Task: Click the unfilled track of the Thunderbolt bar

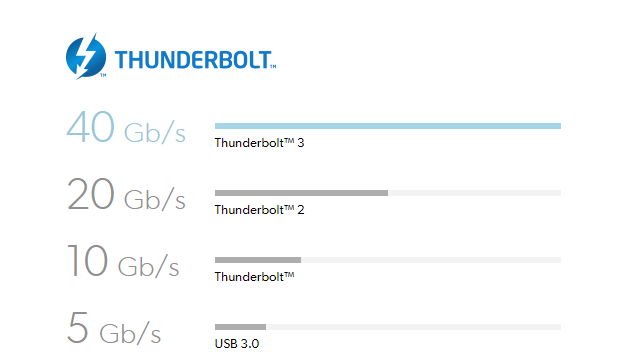Action: 431,260
